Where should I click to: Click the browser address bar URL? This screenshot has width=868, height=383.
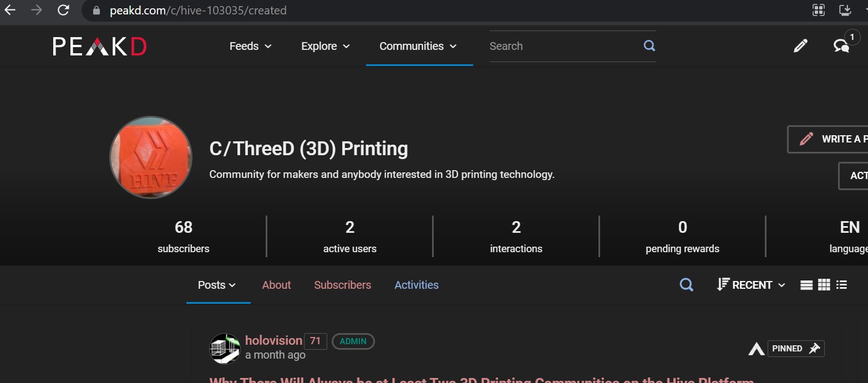(x=198, y=10)
